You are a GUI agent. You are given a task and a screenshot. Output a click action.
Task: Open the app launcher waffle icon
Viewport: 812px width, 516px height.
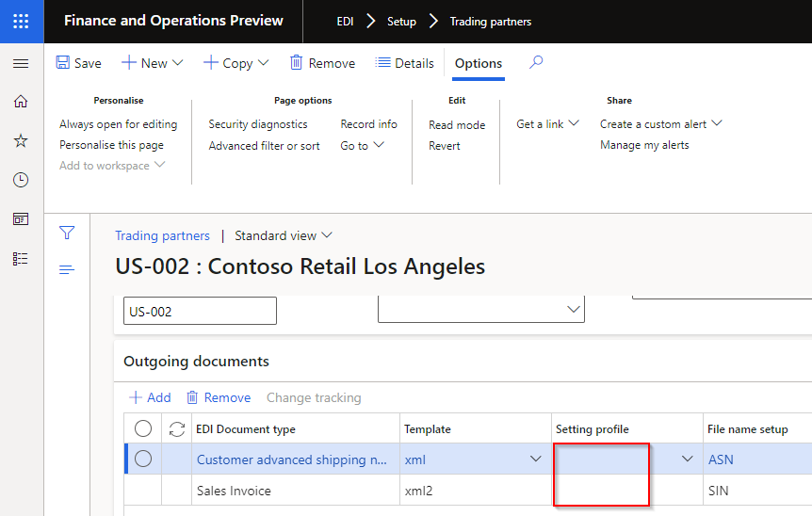pos(21,21)
